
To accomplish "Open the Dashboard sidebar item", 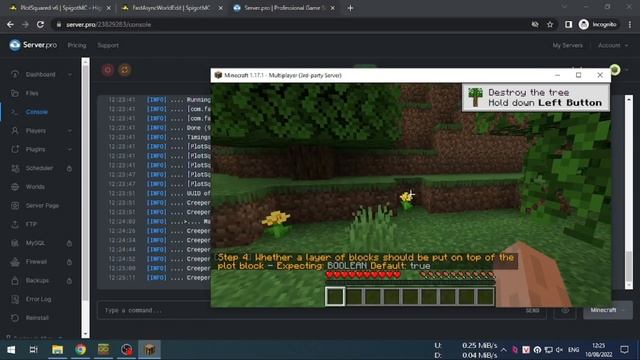I will coord(40,74).
